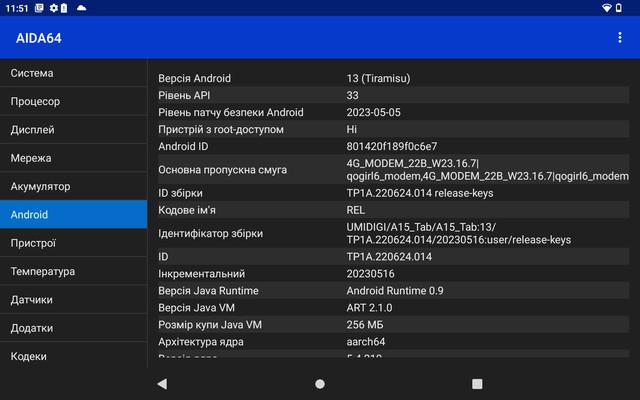This screenshot has height=400, width=640.
Task: Tap the settings gear status icon
Action: click(x=53, y=8)
